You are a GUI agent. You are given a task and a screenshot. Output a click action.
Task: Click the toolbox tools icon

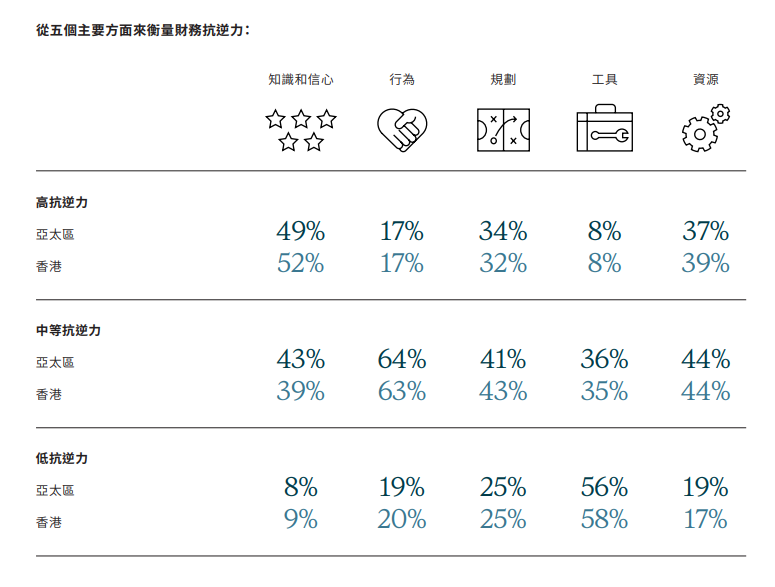(x=604, y=128)
